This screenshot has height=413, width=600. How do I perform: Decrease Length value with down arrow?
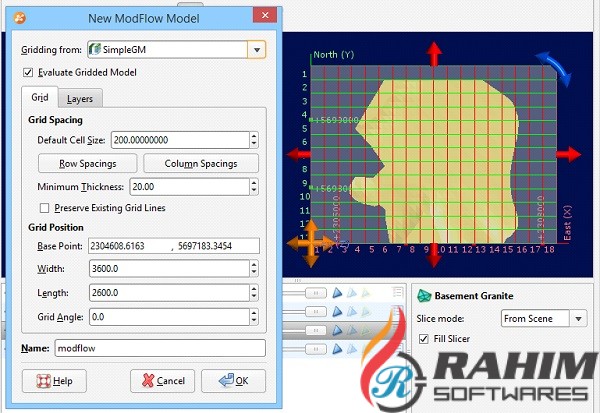[254, 297]
